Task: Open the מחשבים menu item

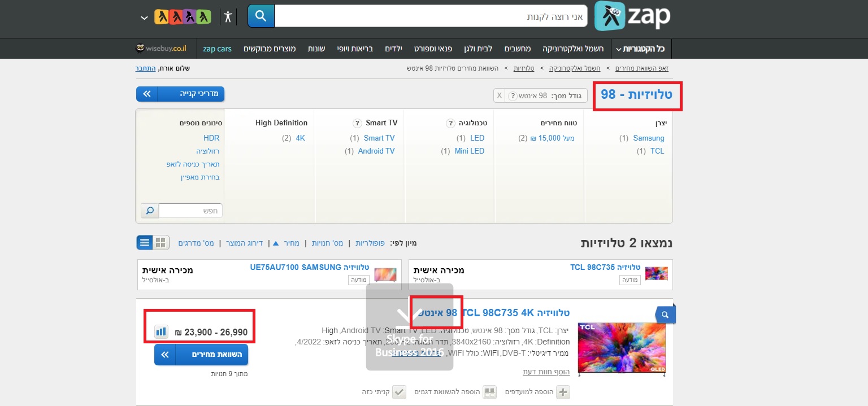Action: 517,49
